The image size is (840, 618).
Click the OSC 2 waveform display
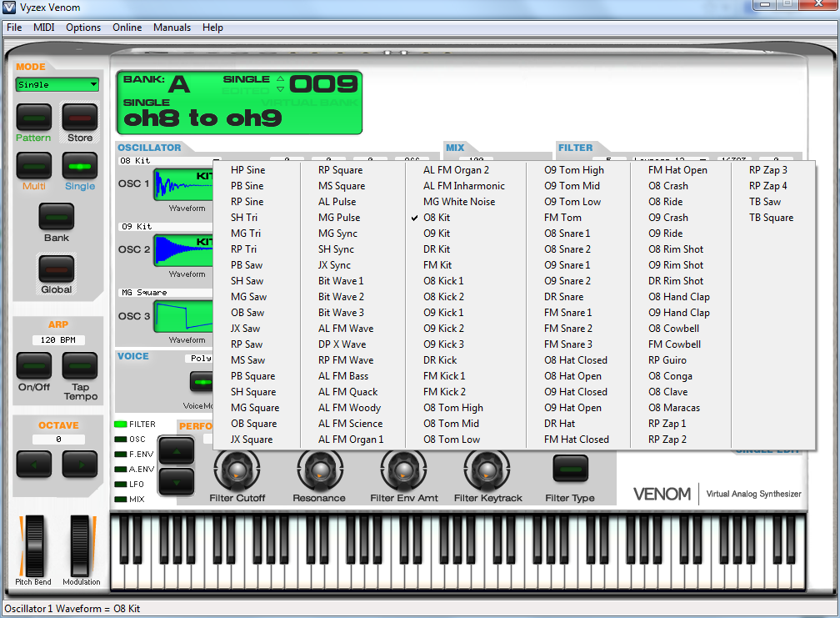pos(183,249)
